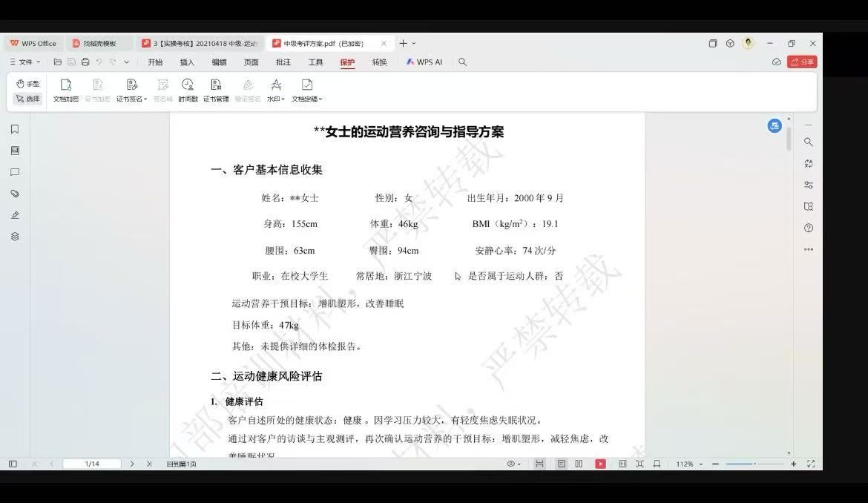
Task: Select the 手型 hand tool mode
Action: tap(27, 84)
